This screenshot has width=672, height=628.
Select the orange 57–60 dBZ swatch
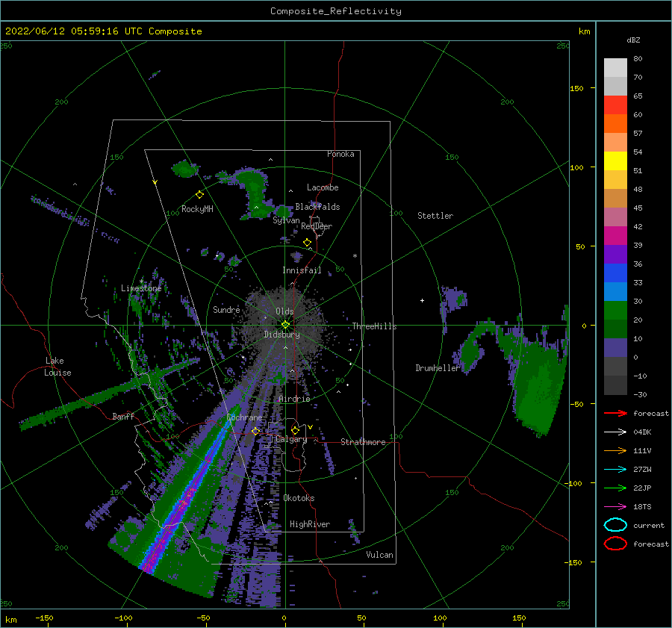tap(615, 124)
